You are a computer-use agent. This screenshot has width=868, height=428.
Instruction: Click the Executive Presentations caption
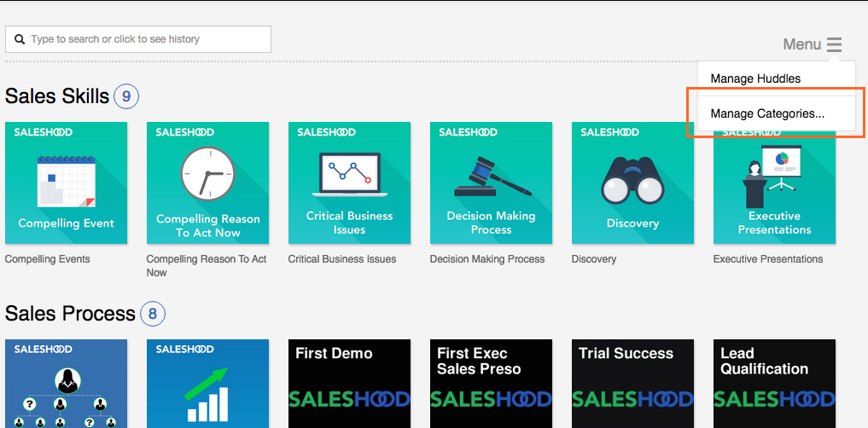coord(768,259)
